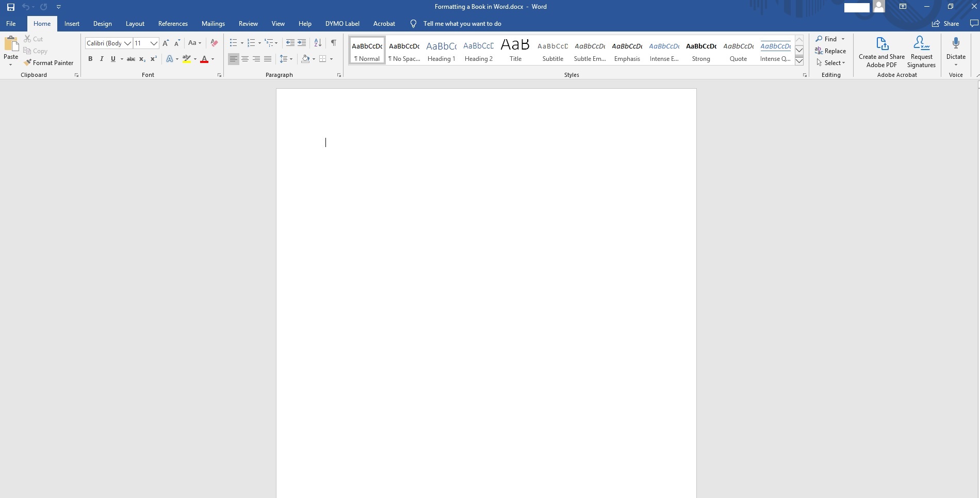This screenshot has height=498, width=980.
Task: Open the font size dropdown
Action: click(x=153, y=43)
